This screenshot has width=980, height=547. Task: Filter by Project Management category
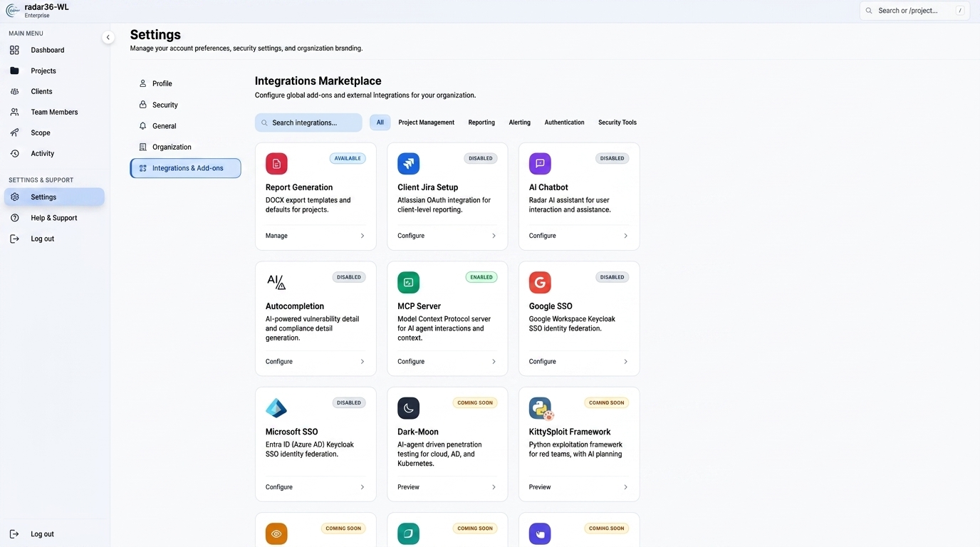click(426, 123)
